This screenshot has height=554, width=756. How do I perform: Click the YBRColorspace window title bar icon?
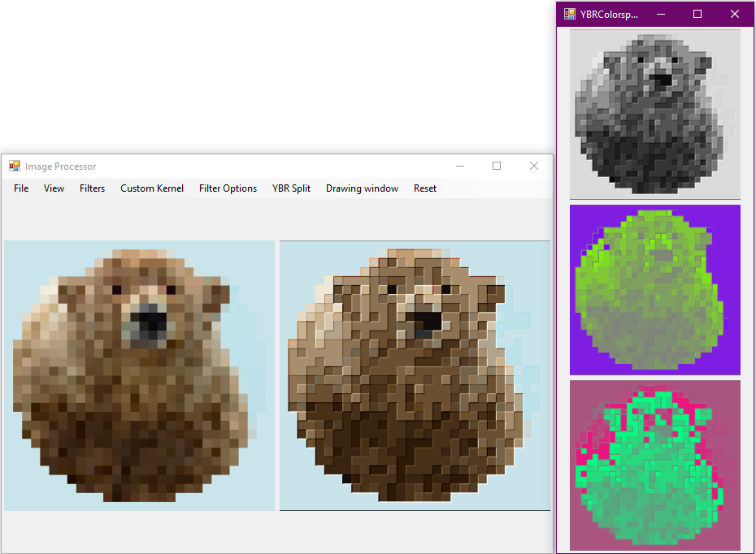tap(570, 14)
